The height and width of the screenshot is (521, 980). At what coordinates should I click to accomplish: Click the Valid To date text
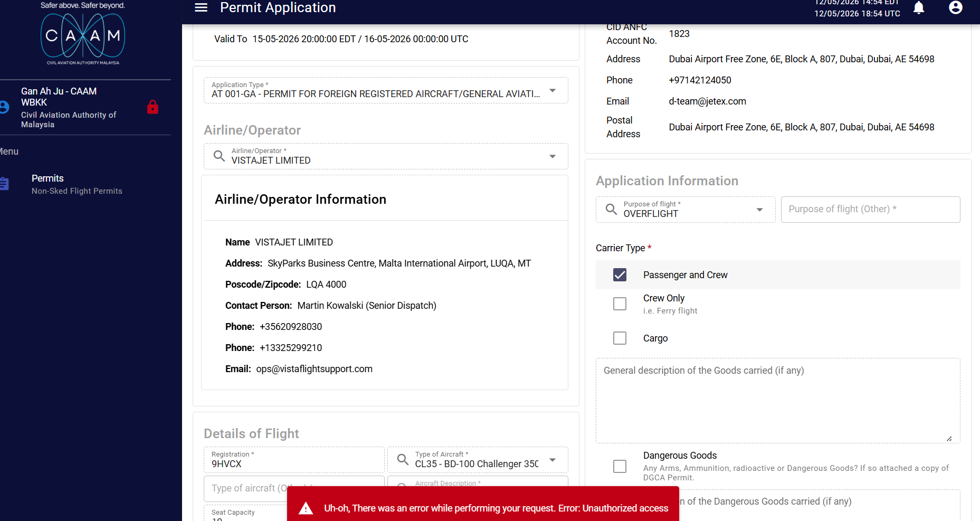tap(341, 39)
